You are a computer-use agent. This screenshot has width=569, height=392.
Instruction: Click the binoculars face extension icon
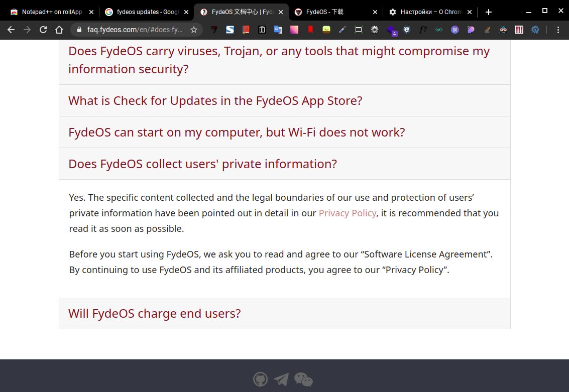[x=503, y=30]
